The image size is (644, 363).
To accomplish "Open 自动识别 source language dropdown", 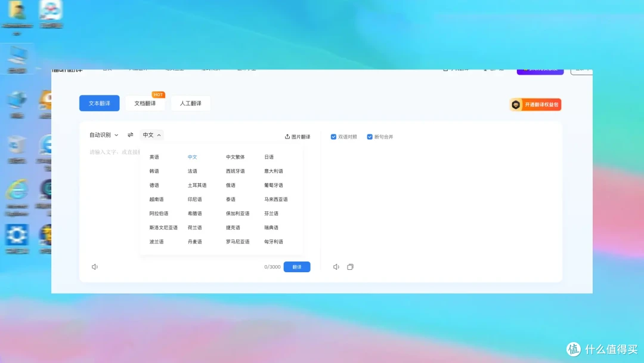I will click(x=104, y=135).
